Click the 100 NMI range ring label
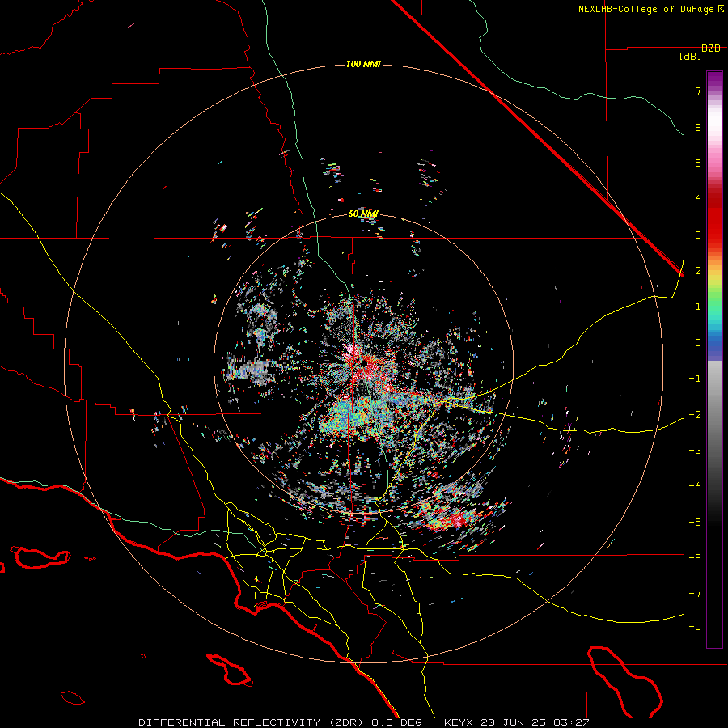728x728 pixels. (x=363, y=64)
